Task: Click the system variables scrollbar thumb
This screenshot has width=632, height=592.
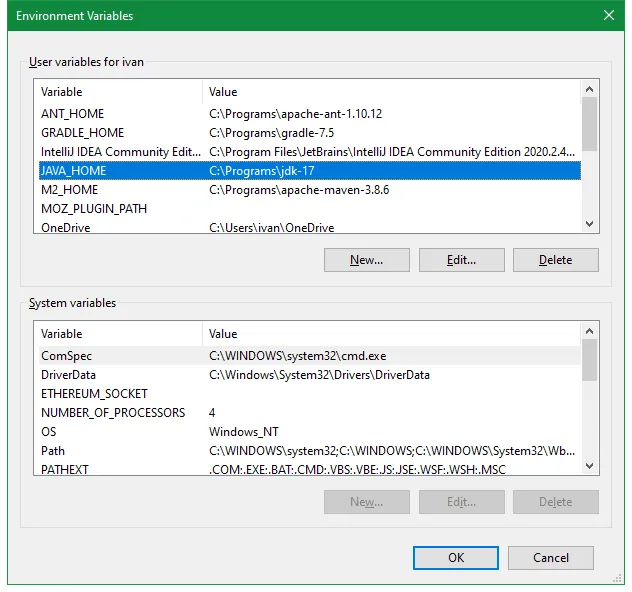Action: click(x=589, y=360)
